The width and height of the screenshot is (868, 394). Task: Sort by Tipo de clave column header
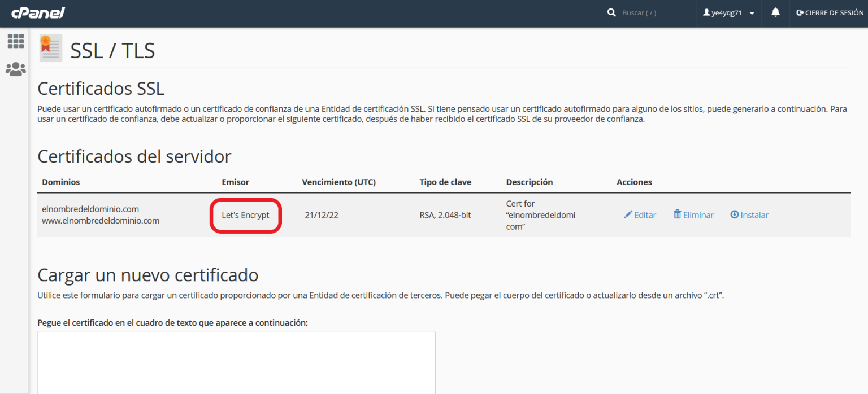point(445,182)
